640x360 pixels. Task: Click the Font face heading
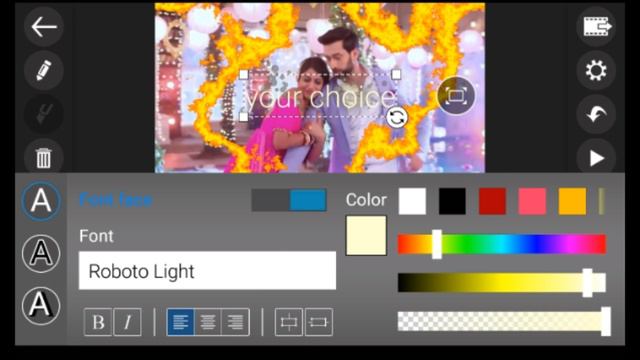click(x=116, y=200)
